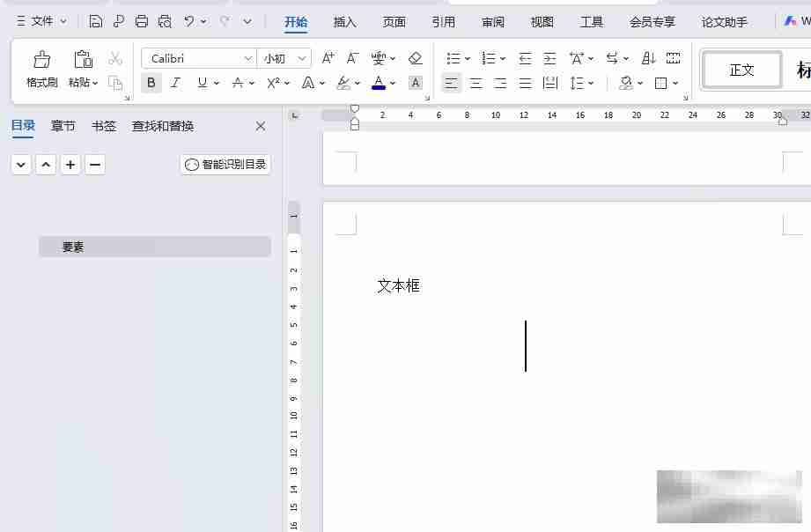The image size is (811, 532).
Task: Click the sort icon in paragraph group
Action: (x=648, y=58)
